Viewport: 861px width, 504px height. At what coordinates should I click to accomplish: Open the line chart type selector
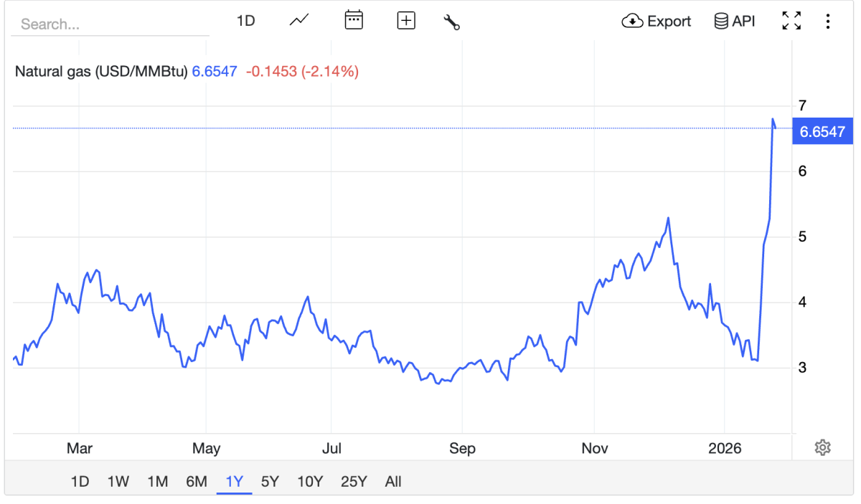(299, 21)
